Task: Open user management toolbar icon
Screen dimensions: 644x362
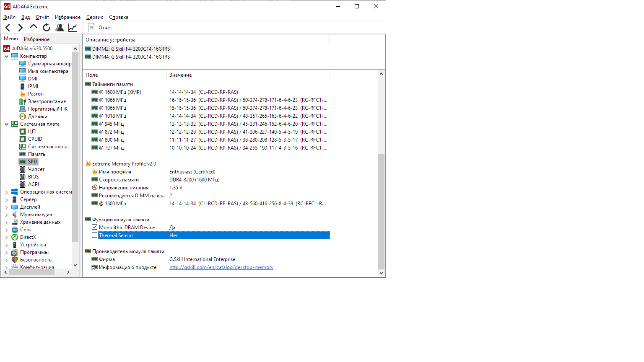Action: [60, 28]
